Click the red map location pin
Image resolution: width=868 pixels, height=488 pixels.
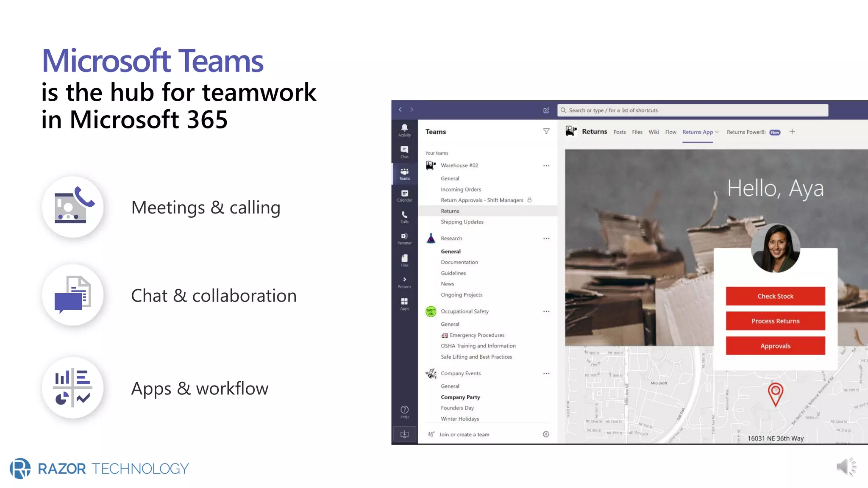click(775, 394)
